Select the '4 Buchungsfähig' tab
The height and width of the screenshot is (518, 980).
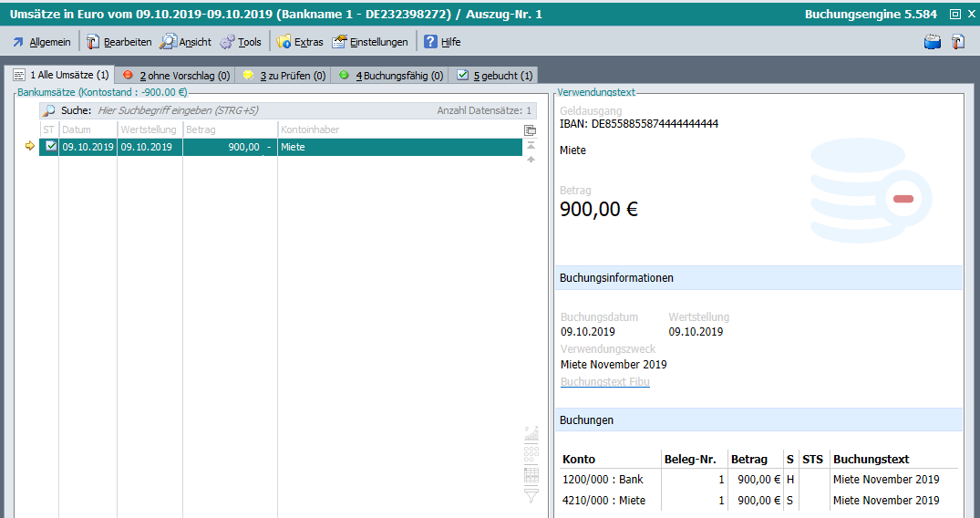(x=390, y=76)
